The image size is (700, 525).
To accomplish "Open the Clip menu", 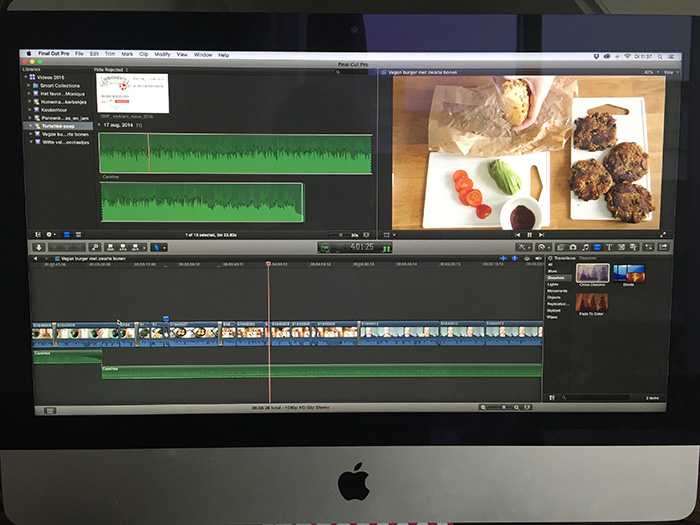I will point(144,54).
